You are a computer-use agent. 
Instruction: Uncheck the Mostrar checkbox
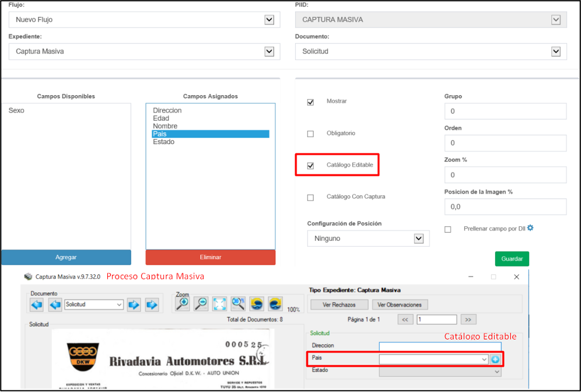pos(310,102)
